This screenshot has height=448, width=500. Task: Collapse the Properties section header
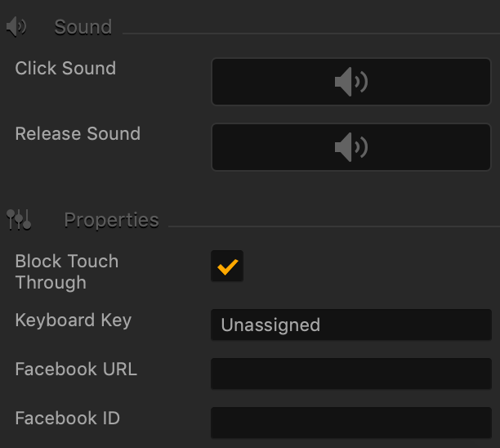coord(111,220)
